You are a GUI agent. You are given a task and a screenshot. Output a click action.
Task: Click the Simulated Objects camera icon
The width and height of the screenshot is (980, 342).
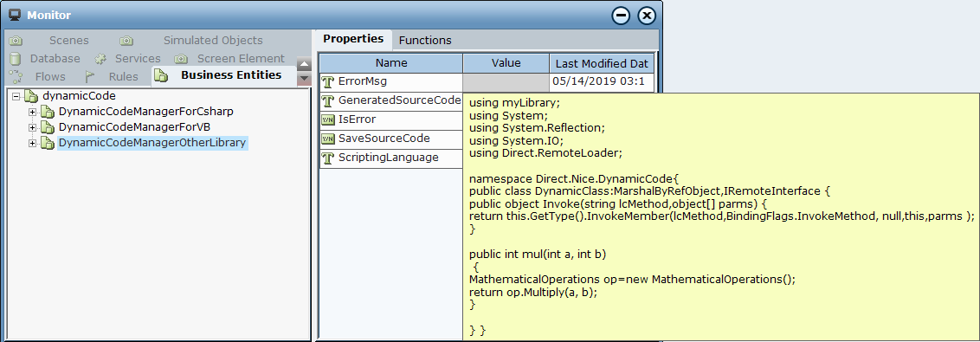pos(126,41)
